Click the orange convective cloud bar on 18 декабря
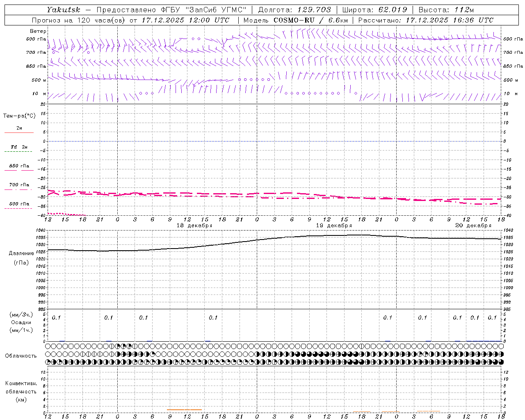 [x=184, y=409]
